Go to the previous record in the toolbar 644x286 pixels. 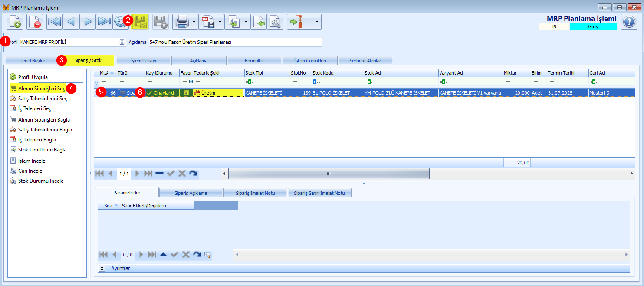71,21
